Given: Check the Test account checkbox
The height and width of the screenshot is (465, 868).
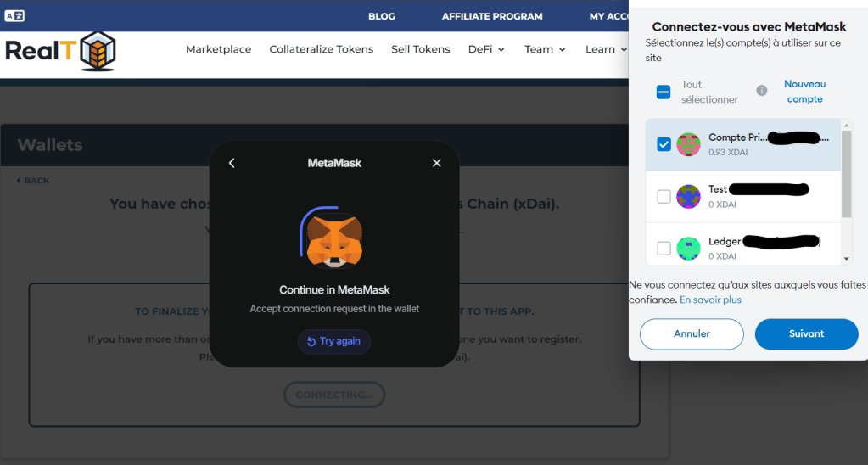Looking at the screenshot, I should click(664, 197).
